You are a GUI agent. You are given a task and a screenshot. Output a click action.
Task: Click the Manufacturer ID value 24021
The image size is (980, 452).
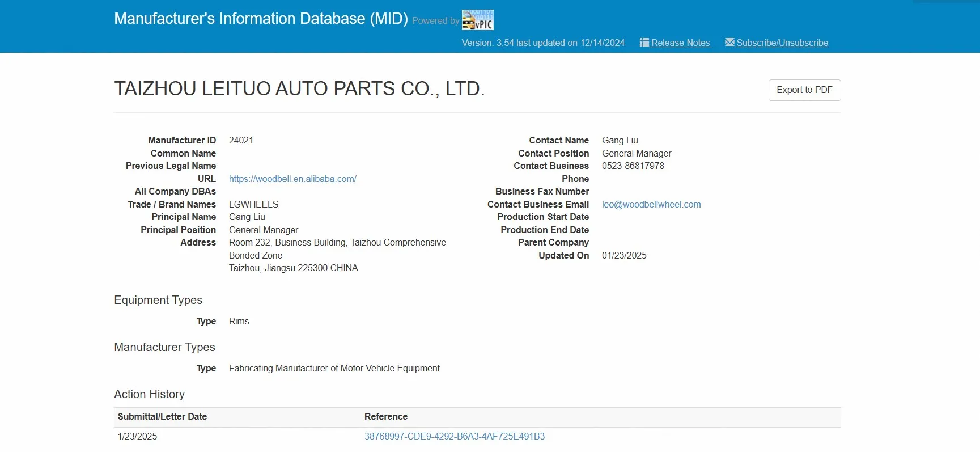[241, 141]
